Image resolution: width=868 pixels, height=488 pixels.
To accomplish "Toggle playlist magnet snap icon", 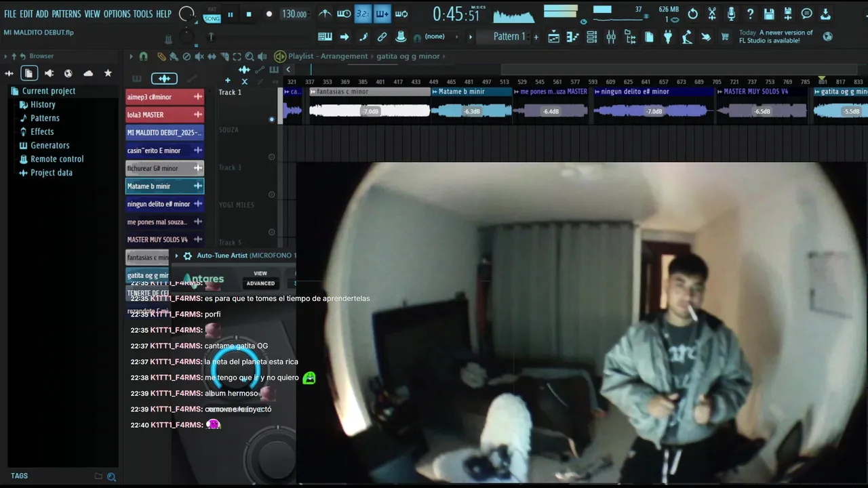I will 143,56.
